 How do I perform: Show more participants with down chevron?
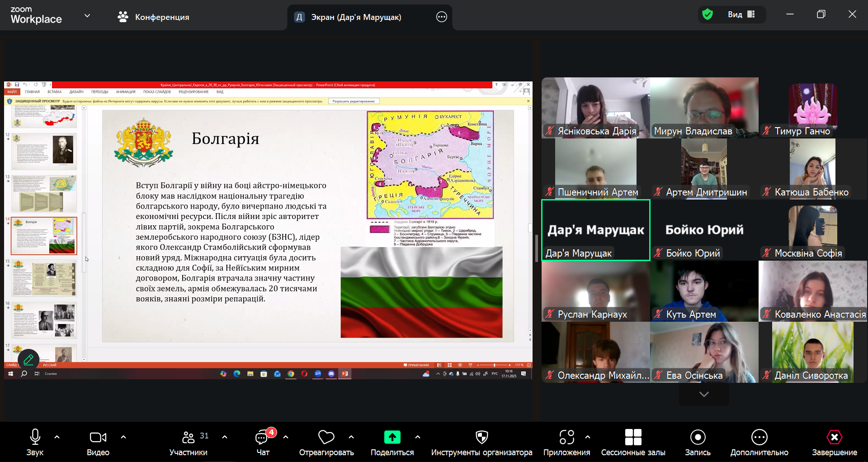(704, 394)
